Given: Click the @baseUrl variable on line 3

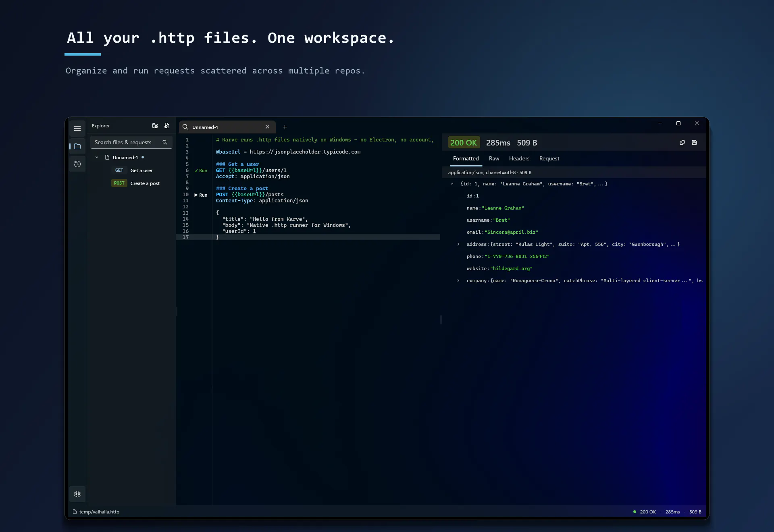Looking at the screenshot, I should (x=228, y=152).
